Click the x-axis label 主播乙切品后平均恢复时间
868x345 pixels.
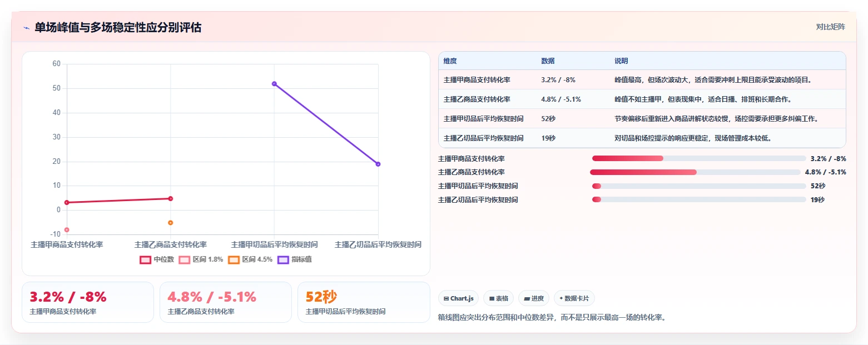378,244
